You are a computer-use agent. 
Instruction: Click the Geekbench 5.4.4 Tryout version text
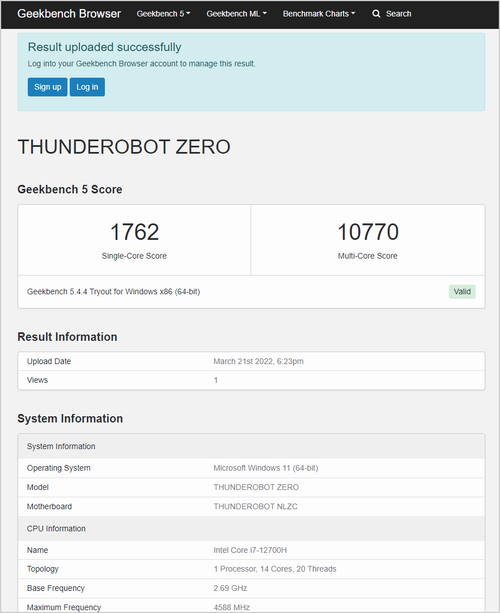click(113, 292)
